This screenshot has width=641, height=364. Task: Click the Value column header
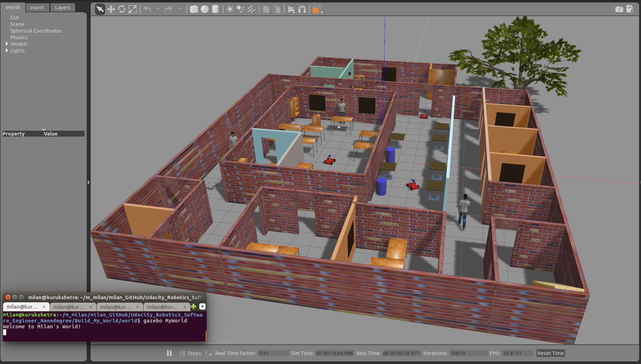[x=51, y=134]
